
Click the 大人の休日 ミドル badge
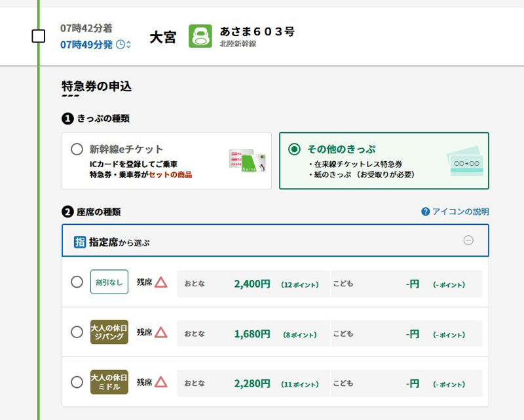coord(109,382)
